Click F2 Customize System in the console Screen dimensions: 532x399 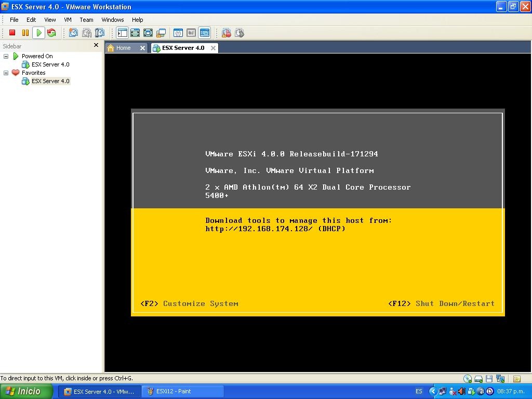(x=189, y=303)
